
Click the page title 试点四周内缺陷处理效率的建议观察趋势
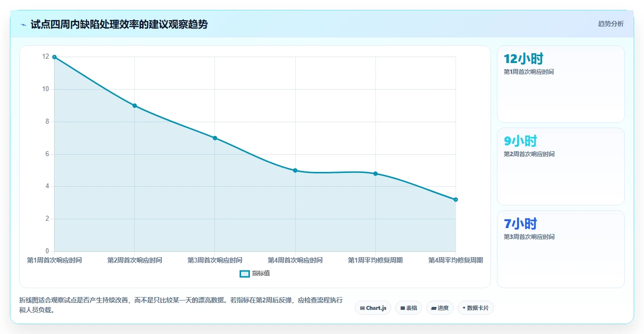tap(119, 25)
